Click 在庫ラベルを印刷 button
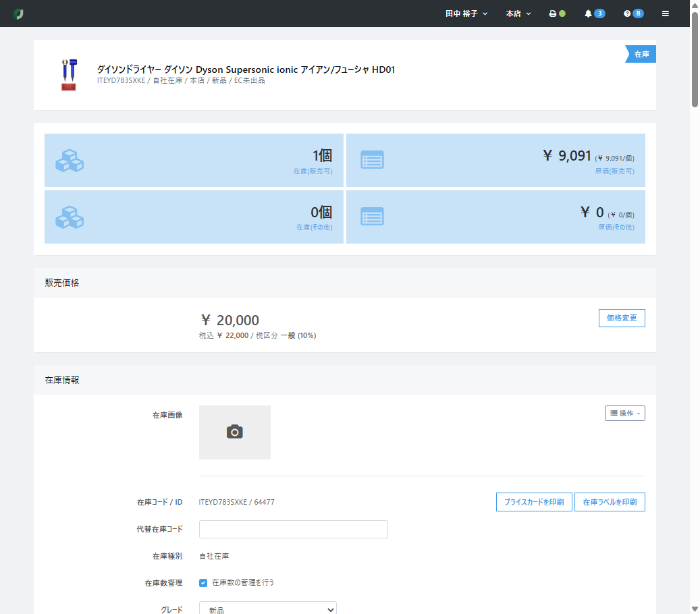This screenshot has width=700, height=614. [x=610, y=502]
